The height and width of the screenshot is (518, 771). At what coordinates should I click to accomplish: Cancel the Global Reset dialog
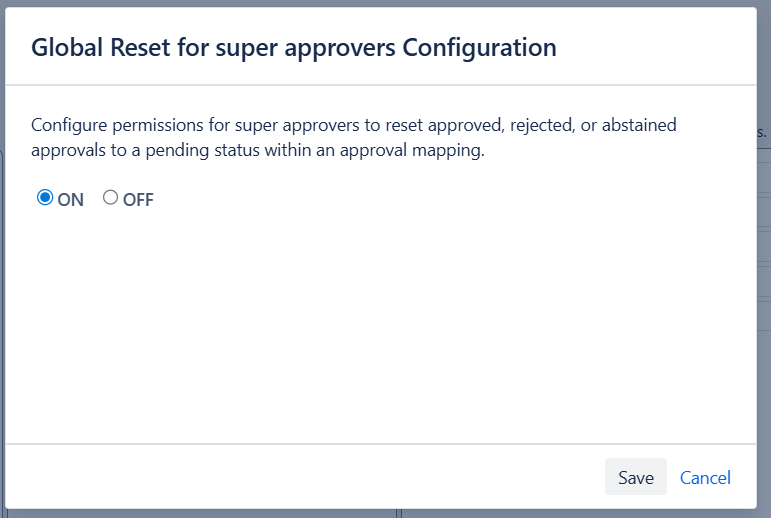coord(705,477)
